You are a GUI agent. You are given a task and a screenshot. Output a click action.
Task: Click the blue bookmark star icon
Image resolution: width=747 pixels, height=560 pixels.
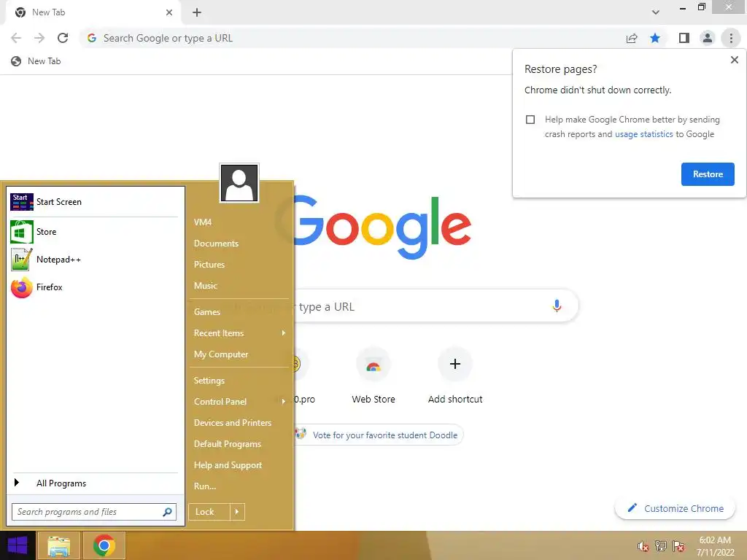(655, 38)
